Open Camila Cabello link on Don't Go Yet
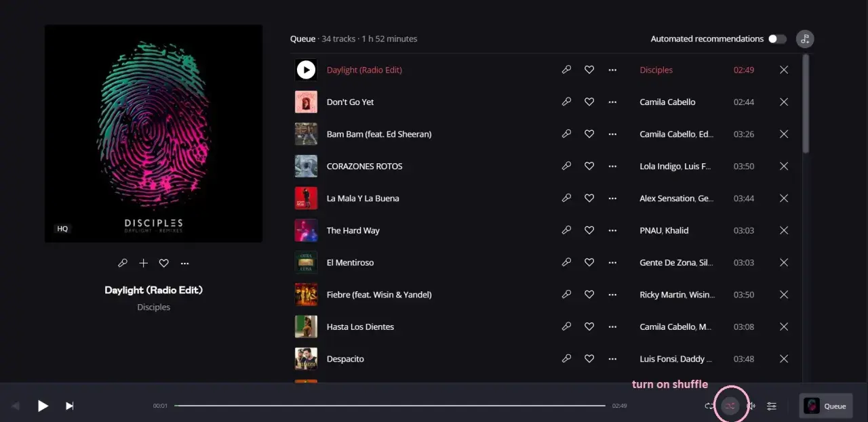Screen dimensions: 868x422 667,102
